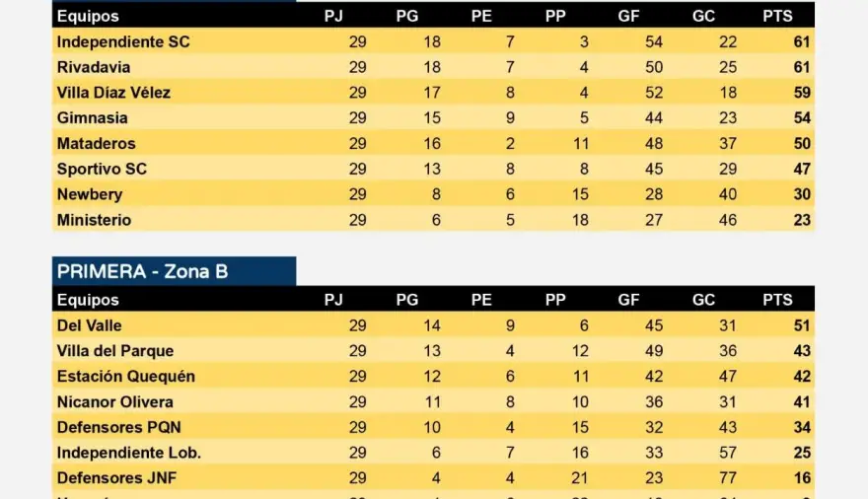This screenshot has width=868, height=499.
Task: Click the Rivadavia team name
Action: (94, 67)
